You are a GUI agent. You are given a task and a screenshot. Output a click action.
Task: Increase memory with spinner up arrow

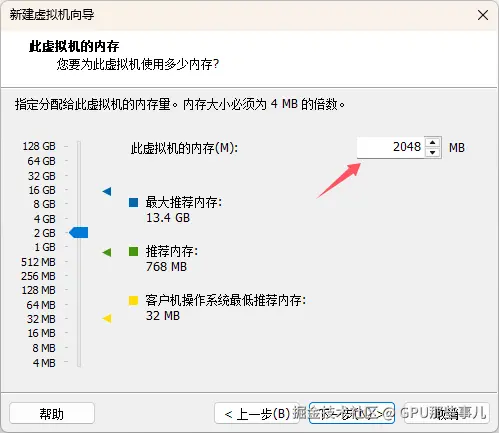(x=433, y=142)
